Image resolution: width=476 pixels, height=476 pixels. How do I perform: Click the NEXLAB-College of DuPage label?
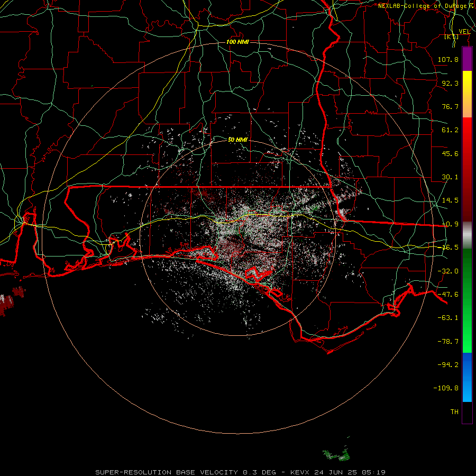[x=427, y=6]
